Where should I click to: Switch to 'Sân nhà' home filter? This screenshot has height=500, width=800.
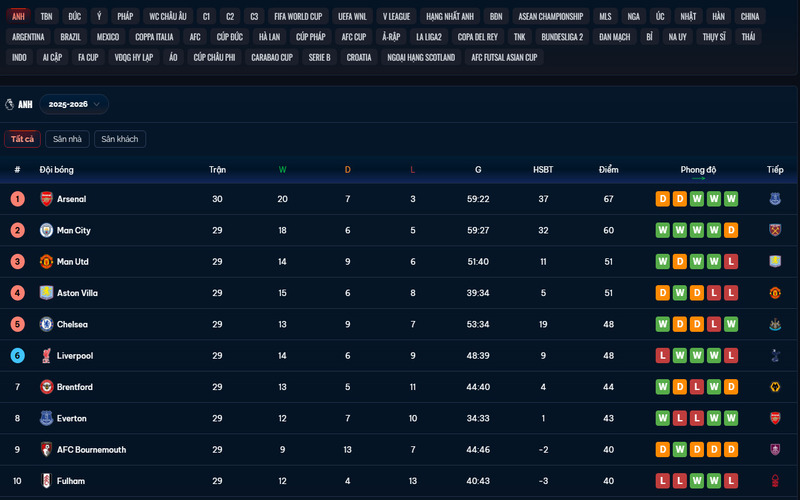point(67,139)
